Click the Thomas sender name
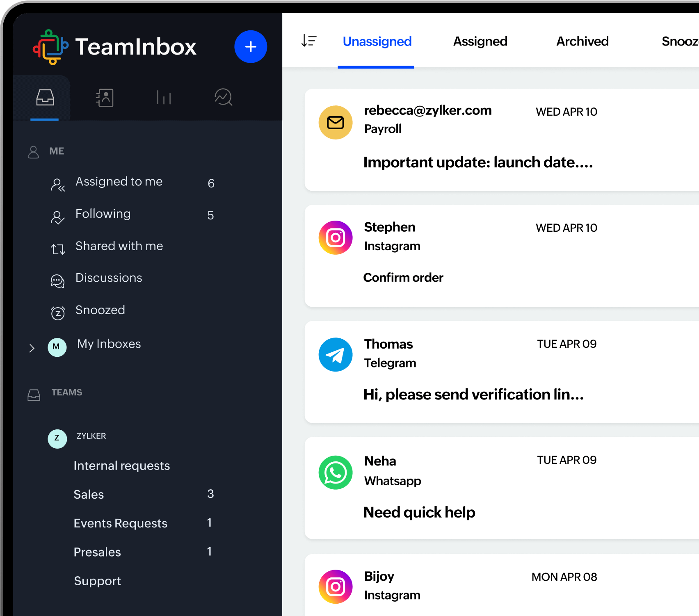699x616 pixels. tap(388, 344)
